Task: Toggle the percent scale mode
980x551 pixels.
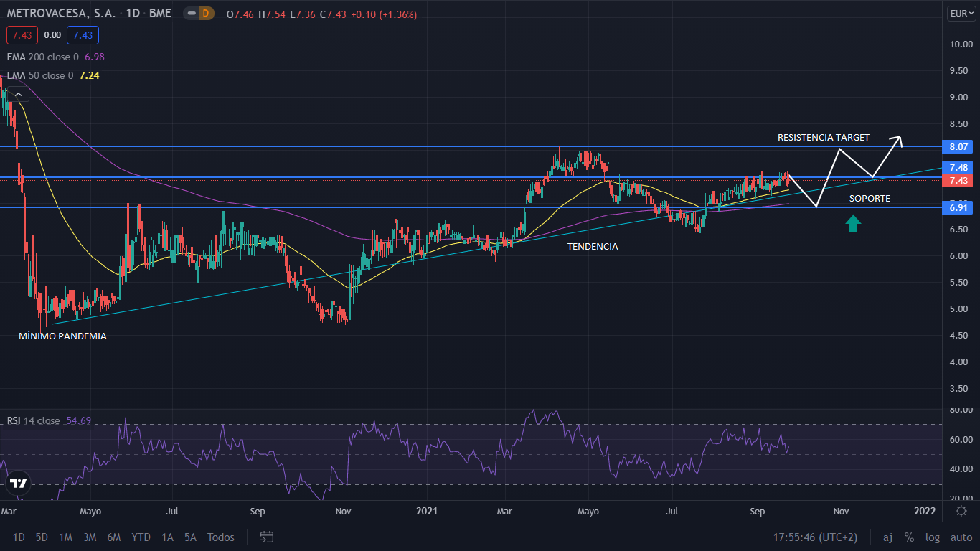Action: click(x=909, y=537)
